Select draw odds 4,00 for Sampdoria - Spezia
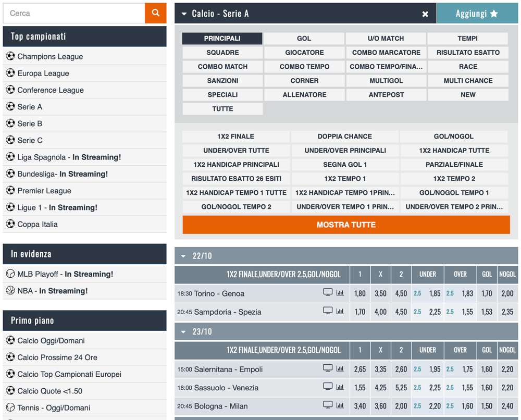 point(380,312)
